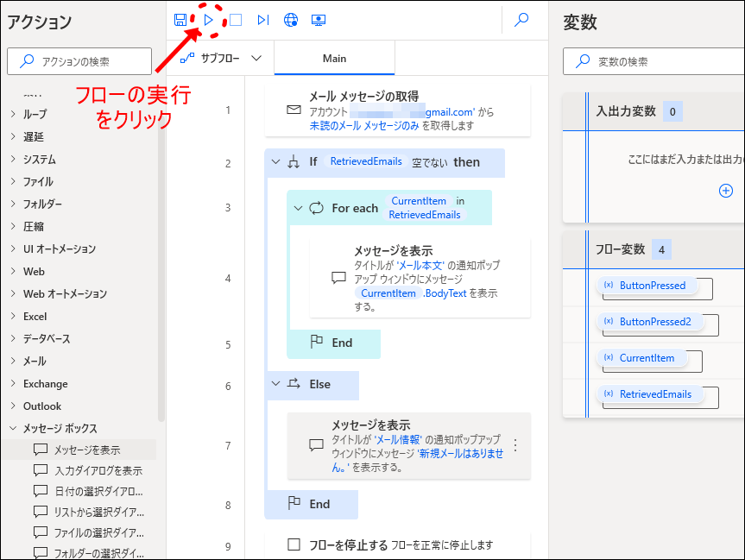Screen dimensions: 745x560
Task: Click the square icon of フローを停止する step
Action: pyautogui.click(x=294, y=544)
